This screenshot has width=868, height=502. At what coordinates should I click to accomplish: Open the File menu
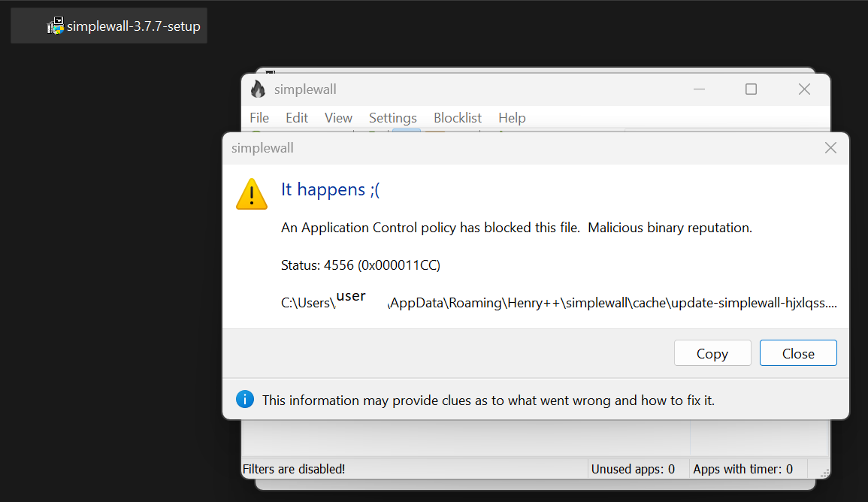coord(259,118)
